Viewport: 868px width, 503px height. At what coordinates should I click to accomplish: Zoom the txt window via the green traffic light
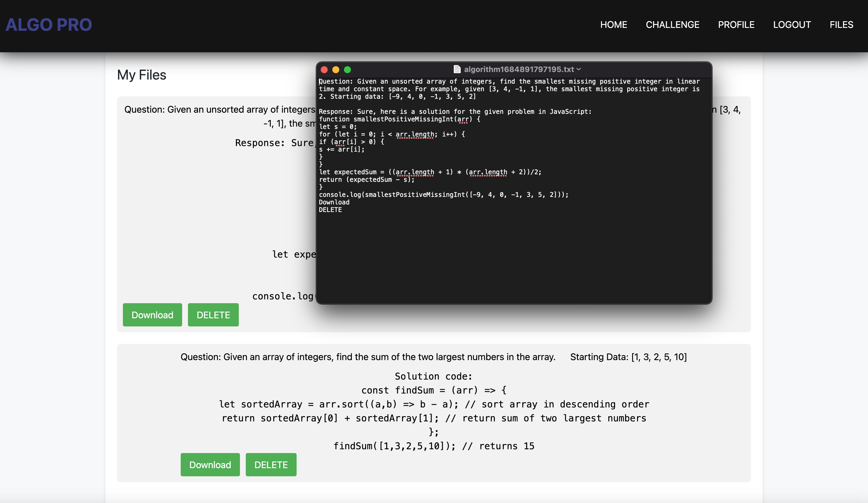pos(347,69)
